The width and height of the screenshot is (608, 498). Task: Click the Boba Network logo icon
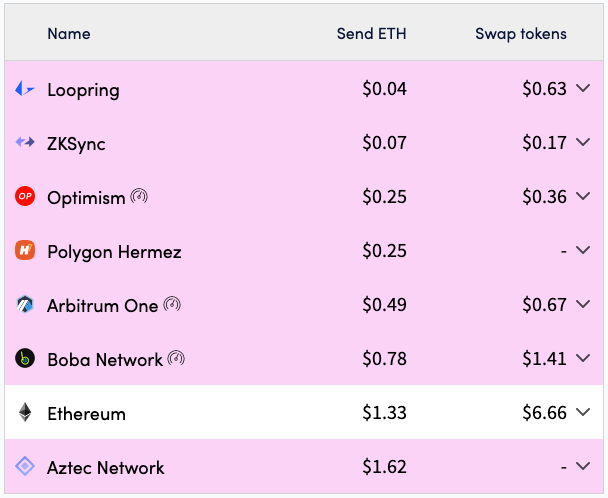click(25, 359)
